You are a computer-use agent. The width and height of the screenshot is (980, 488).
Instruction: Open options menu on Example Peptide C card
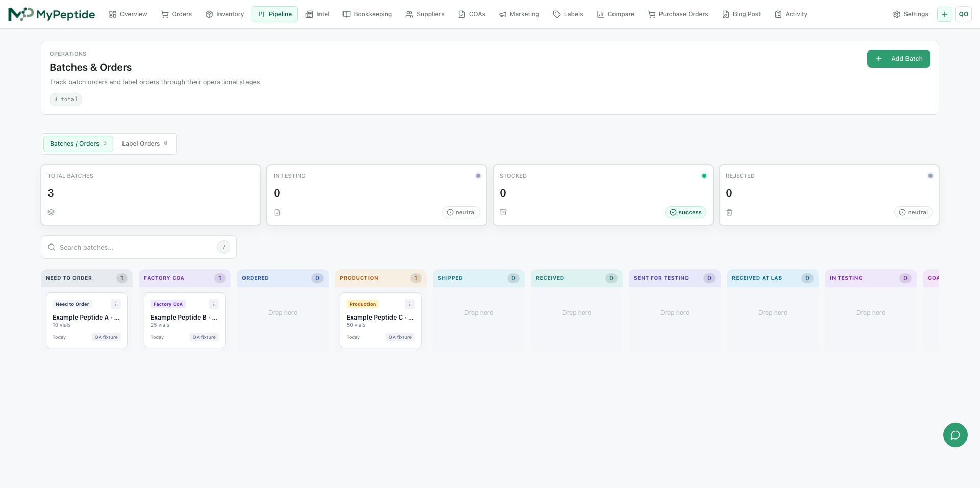point(410,304)
